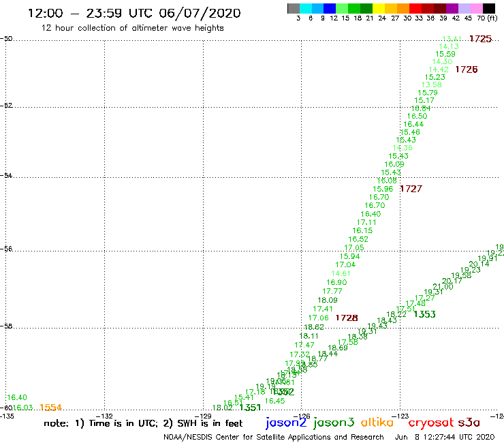Image resolution: width=504 pixels, height=443 pixels.
Task: Select the 16.45 wave height value
Action: pos(275,401)
